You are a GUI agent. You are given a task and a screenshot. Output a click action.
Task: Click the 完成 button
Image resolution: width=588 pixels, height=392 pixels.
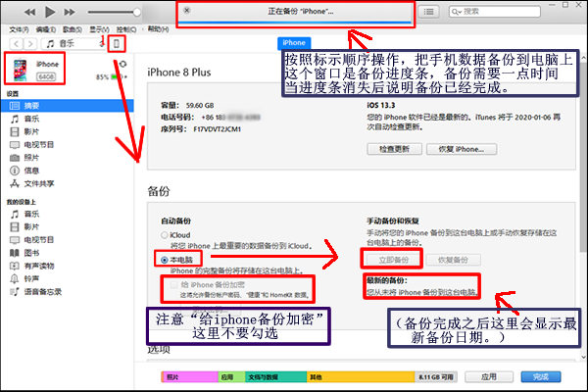(x=541, y=376)
